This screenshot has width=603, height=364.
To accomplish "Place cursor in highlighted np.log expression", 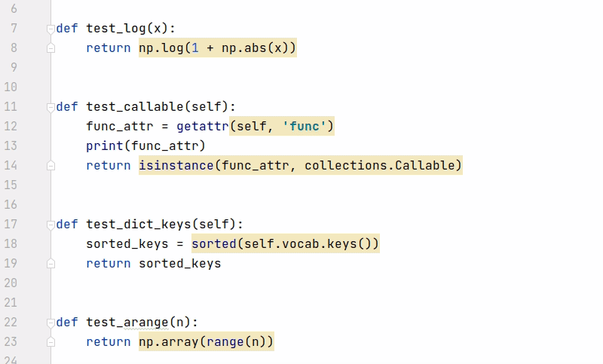I will (218, 48).
